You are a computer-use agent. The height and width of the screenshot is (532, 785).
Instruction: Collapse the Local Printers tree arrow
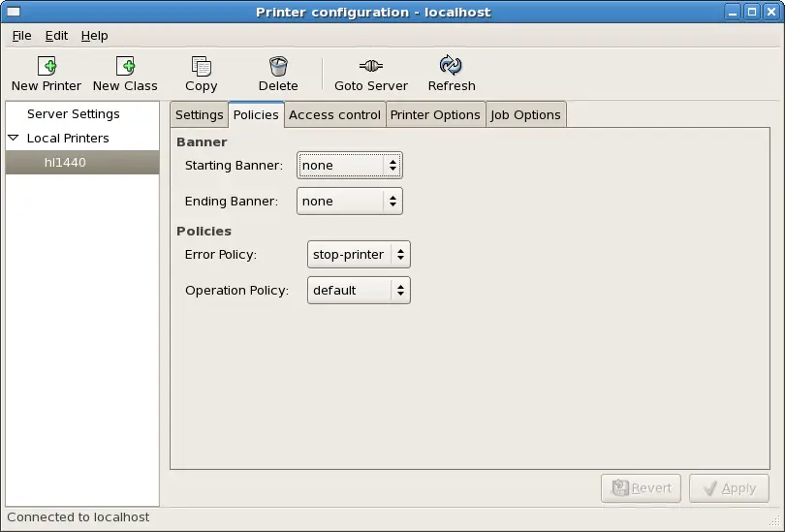point(14,139)
